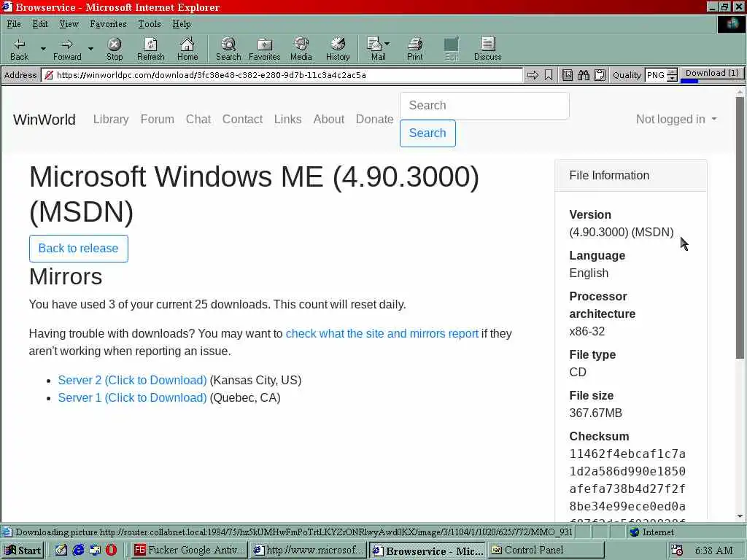Stop the page loading with Stop icon
The width and height of the screenshot is (747, 560).
point(115,44)
